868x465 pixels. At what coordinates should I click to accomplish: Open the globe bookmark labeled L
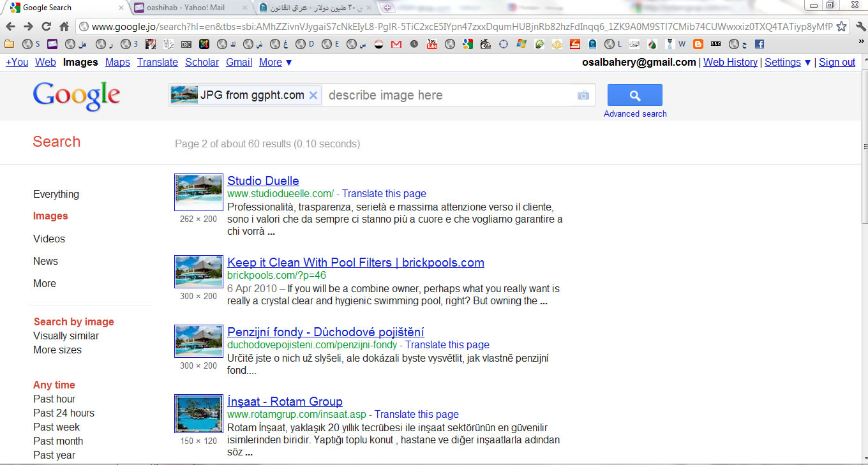pos(613,44)
